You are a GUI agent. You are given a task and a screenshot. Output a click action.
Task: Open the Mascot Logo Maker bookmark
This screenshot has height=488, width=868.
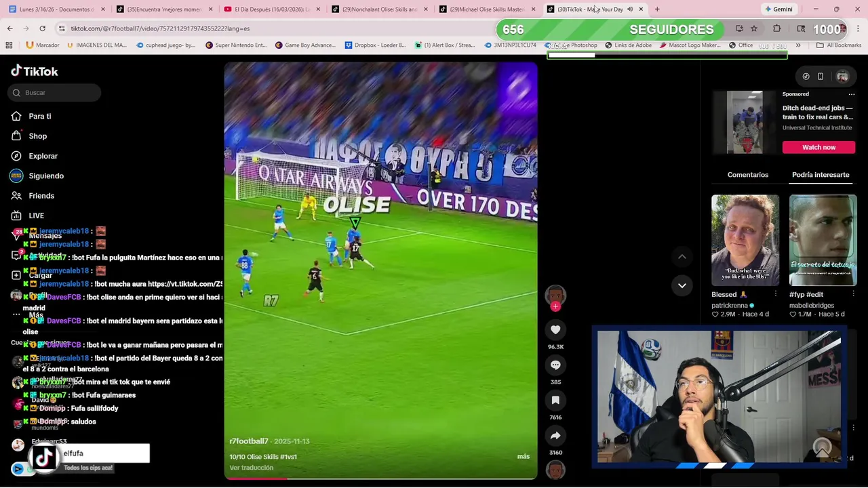click(689, 45)
